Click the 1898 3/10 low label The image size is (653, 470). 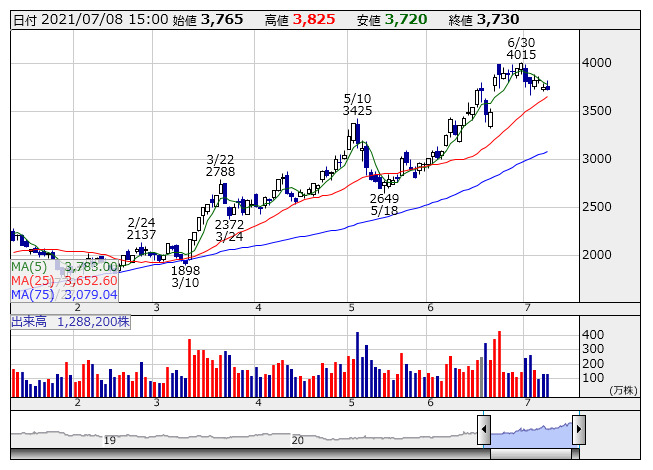[x=185, y=276]
